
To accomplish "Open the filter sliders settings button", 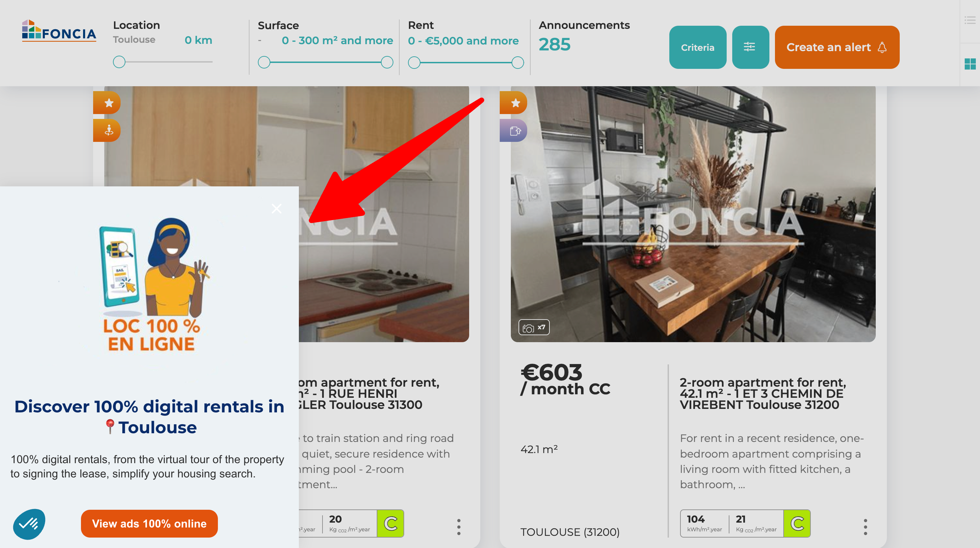I will point(750,47).
